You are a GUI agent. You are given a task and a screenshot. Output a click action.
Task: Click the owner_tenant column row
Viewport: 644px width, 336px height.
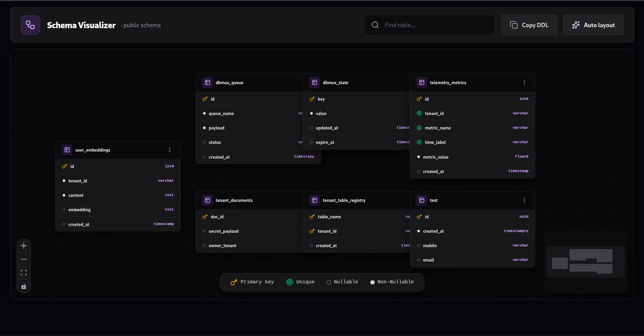pyautogui.click(x=249, y=245)
